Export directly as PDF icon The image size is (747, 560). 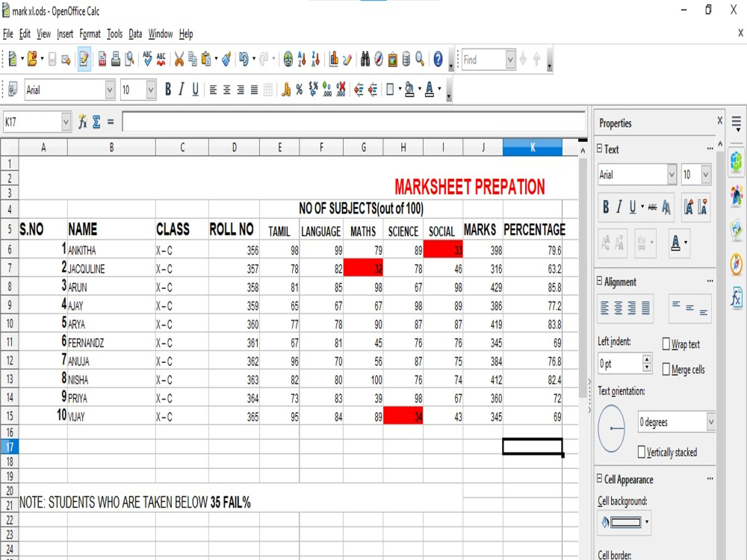tap(102, 60)
